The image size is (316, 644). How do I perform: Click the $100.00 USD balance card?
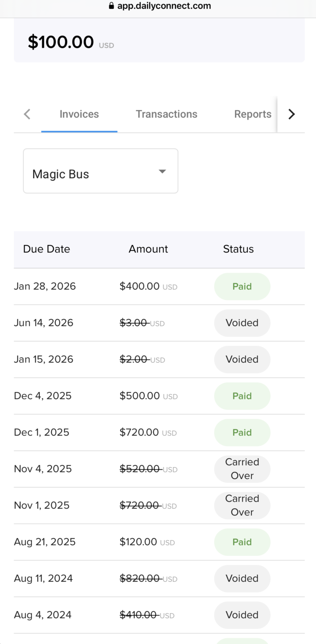[159, 42]
